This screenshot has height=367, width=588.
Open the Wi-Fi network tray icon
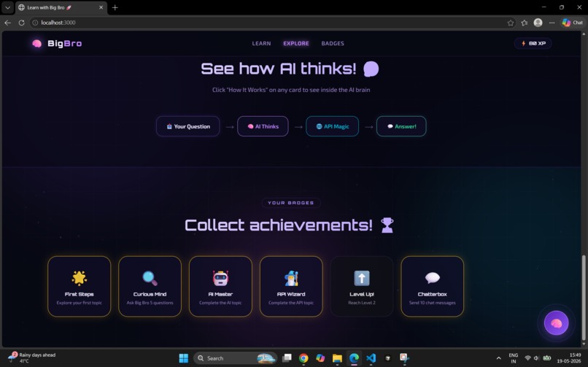tap(527, 358)
